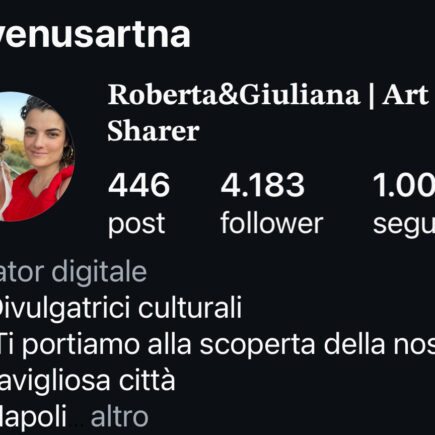Viewport: 435px width, 435px height.
Task: Click the Divulgatrici culturali bio line
Action: tap(121, 308)
